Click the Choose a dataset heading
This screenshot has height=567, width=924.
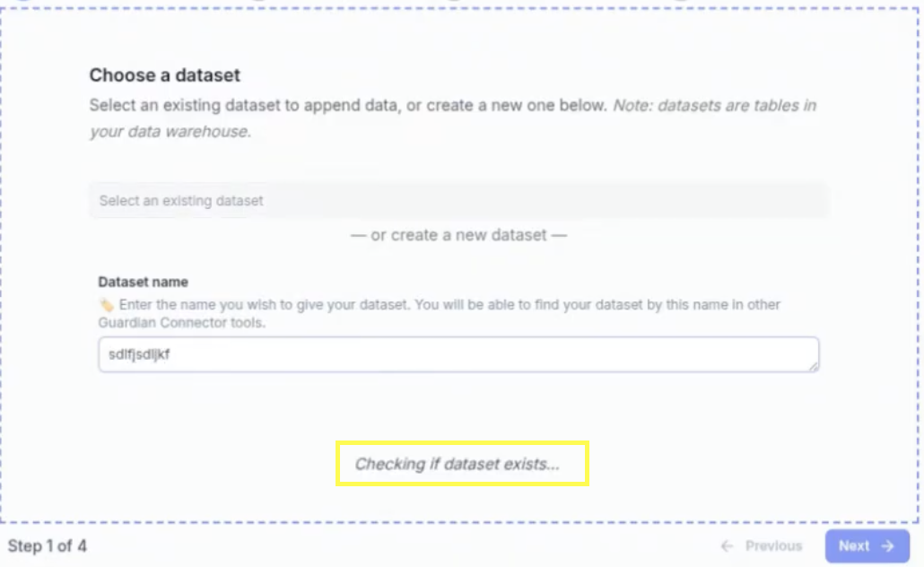tap(164, 74)
